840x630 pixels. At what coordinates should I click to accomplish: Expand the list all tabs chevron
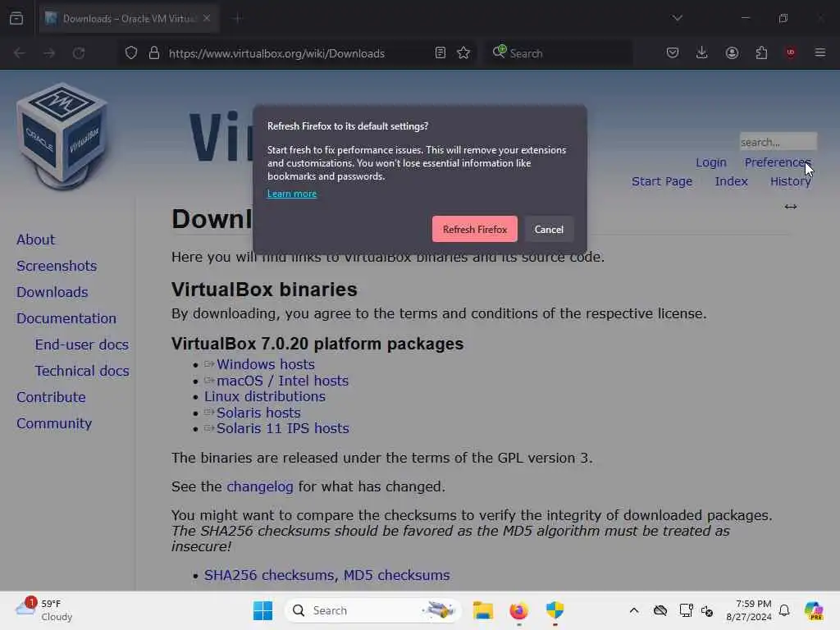(x=678, y=18)
